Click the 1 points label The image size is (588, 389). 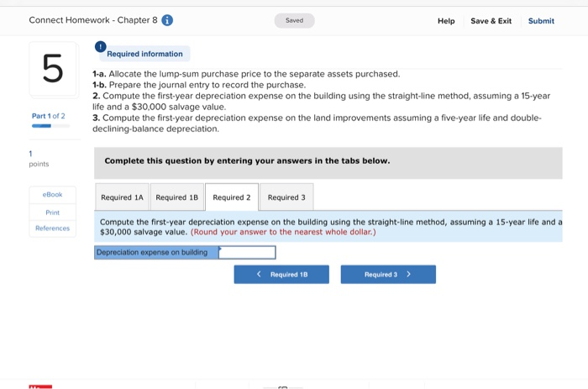pos(39,159)
